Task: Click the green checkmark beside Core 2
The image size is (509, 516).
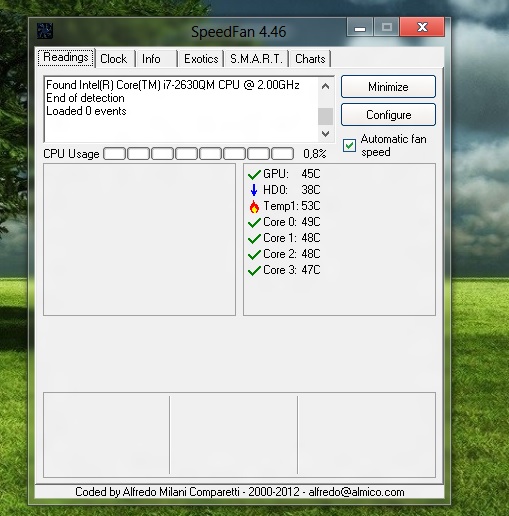Action: pyautogui.click(x=254, y=254)
